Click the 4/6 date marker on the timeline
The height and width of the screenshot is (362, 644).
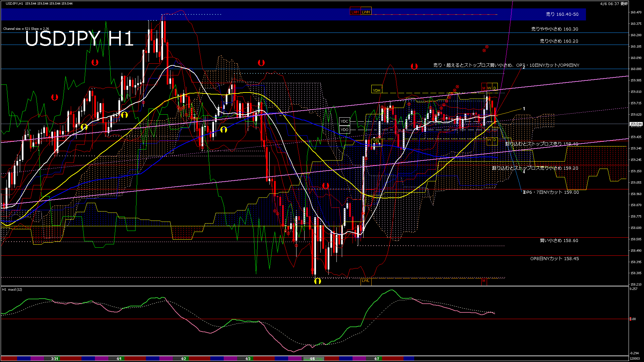pyautogui.click(x=312, y=359)
